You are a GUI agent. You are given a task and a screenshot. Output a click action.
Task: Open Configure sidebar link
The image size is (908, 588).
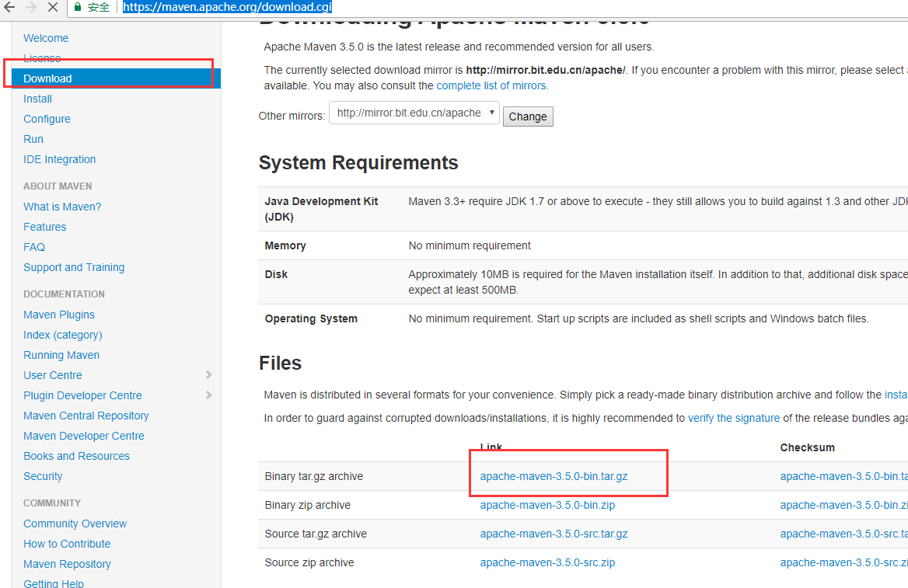[47, 119]
